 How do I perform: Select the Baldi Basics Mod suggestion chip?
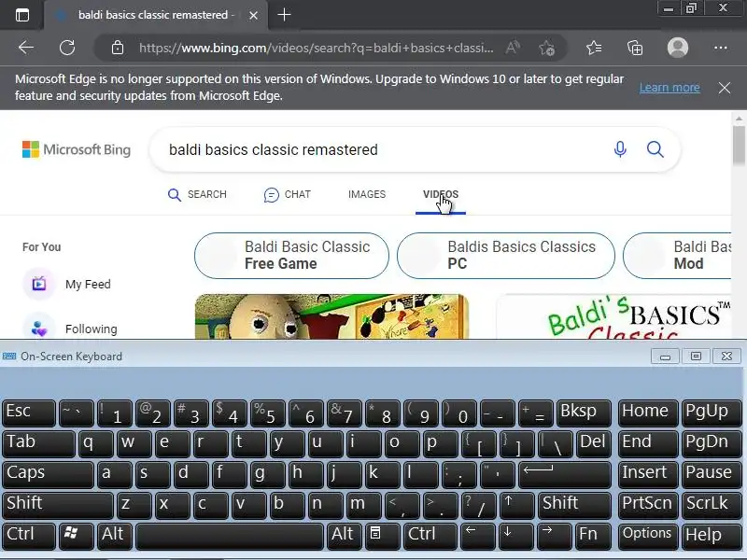click(677, 256)
